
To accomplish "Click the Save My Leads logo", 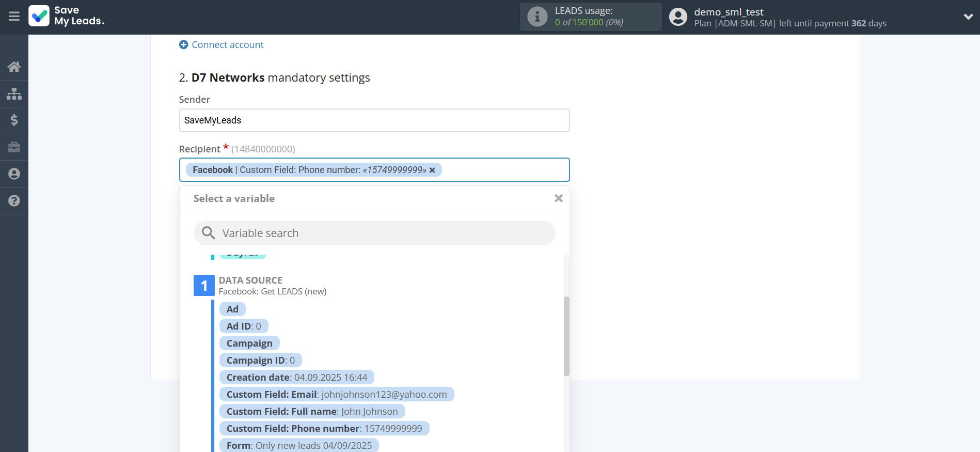I will 66,16.
